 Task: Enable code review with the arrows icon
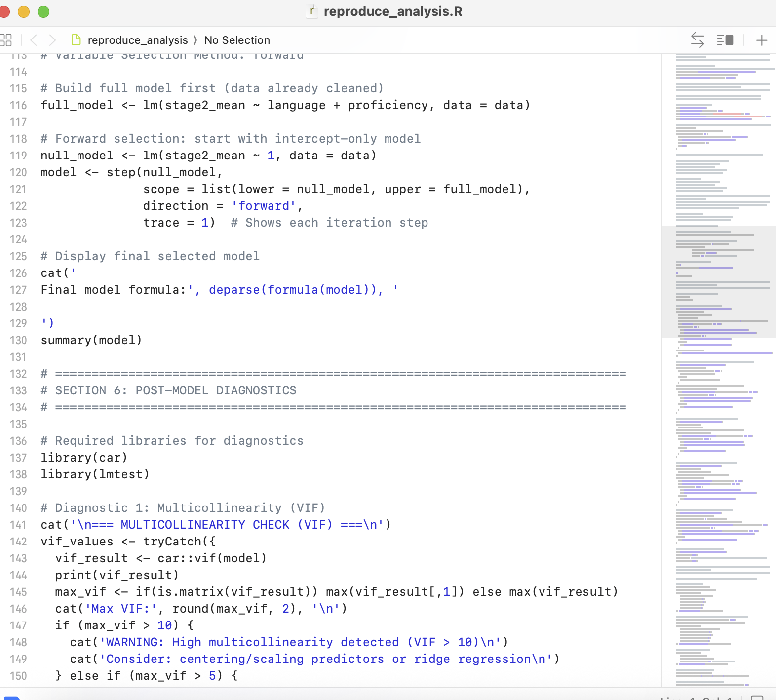[697, 40]
